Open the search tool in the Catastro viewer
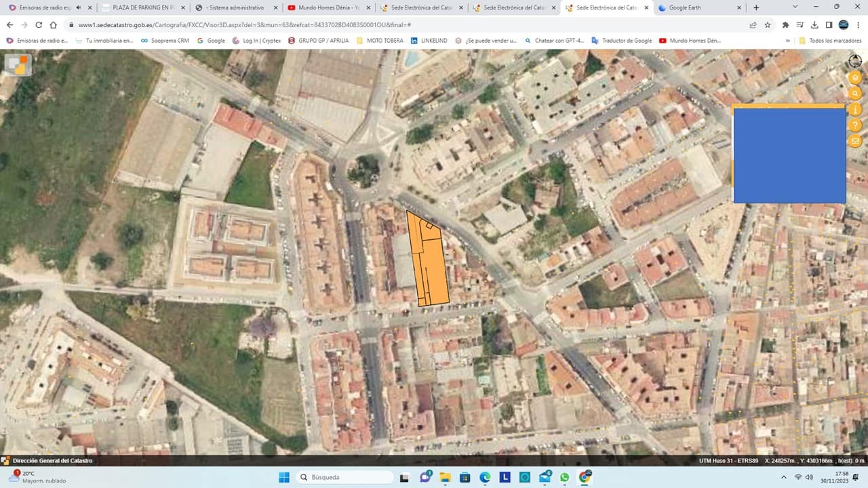The width and height of the screenshot is (868, 488). coord(854,93)
